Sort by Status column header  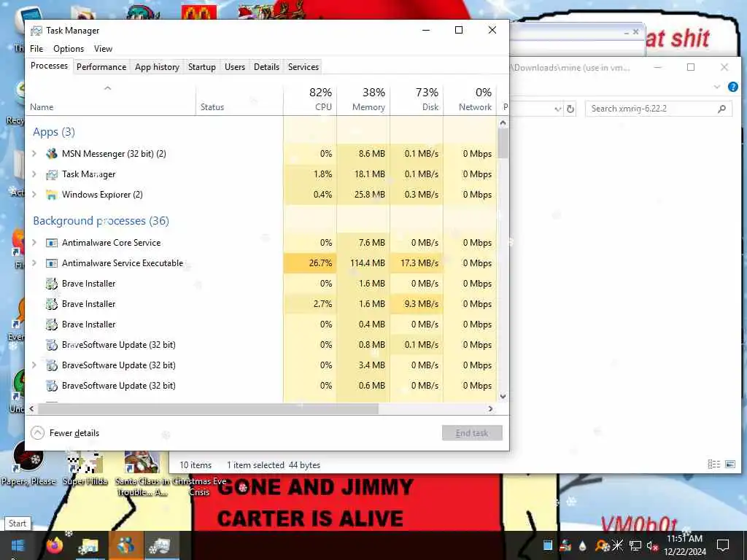(x=239, y=99)
